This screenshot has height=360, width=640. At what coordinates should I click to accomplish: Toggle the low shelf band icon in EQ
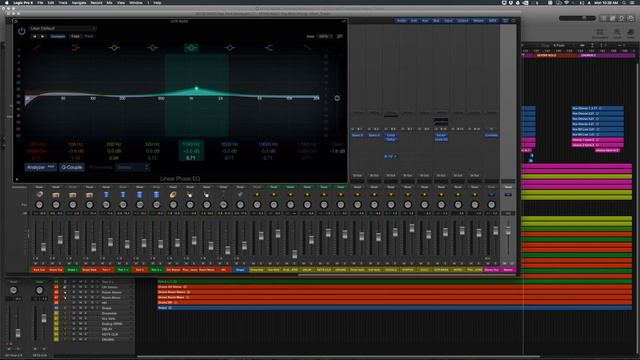click(75, 48)
